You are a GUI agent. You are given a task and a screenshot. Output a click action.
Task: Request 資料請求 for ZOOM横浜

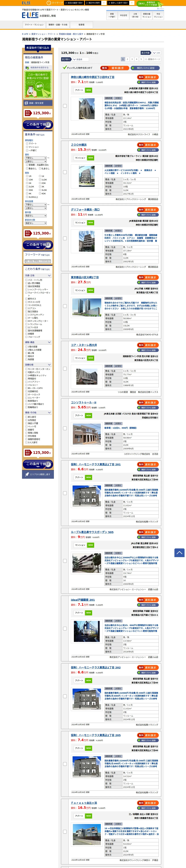[x=148, y=145]
